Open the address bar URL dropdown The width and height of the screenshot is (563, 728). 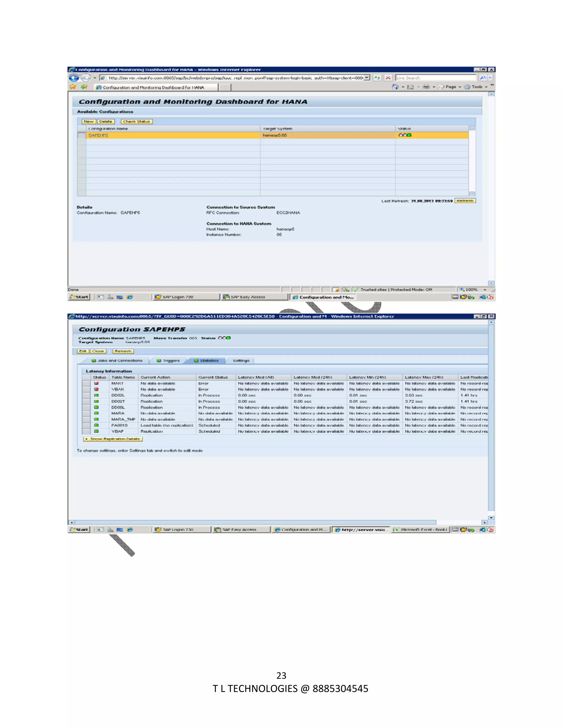(x=366, y=78)
